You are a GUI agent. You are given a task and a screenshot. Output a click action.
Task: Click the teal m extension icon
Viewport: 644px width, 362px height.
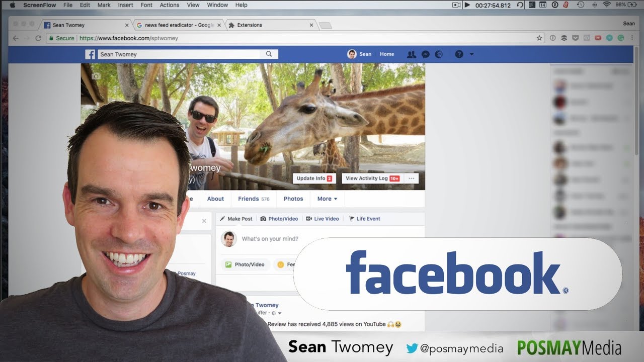pyautogui.click(x=609, y=38)
